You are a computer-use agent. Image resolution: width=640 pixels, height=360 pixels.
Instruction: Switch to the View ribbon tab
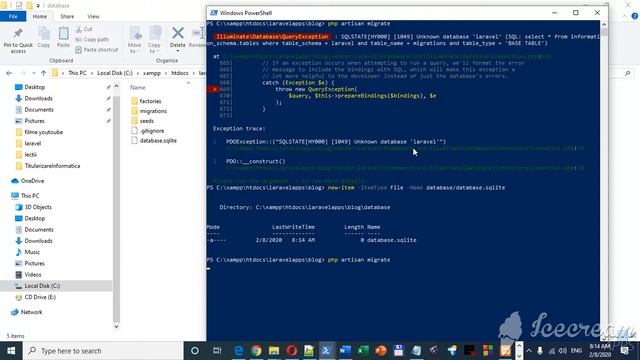(x=93, y=16)
